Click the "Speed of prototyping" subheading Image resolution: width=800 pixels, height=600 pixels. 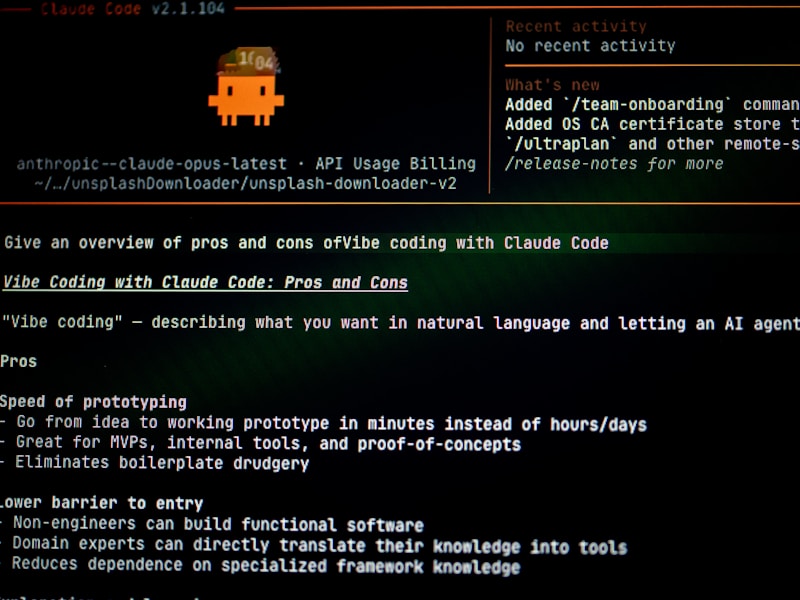click(93, 402)
